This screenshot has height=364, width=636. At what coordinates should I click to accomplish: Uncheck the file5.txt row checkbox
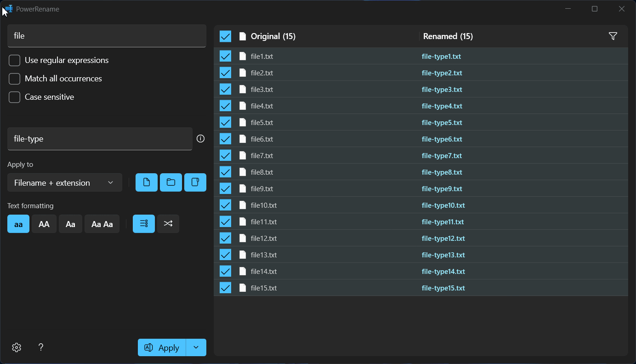coord(225,122)
